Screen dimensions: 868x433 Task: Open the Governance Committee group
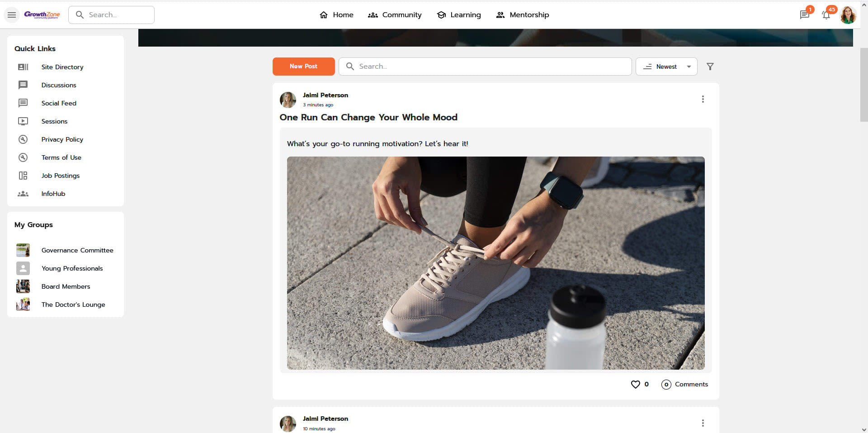[x=77, y=250]
